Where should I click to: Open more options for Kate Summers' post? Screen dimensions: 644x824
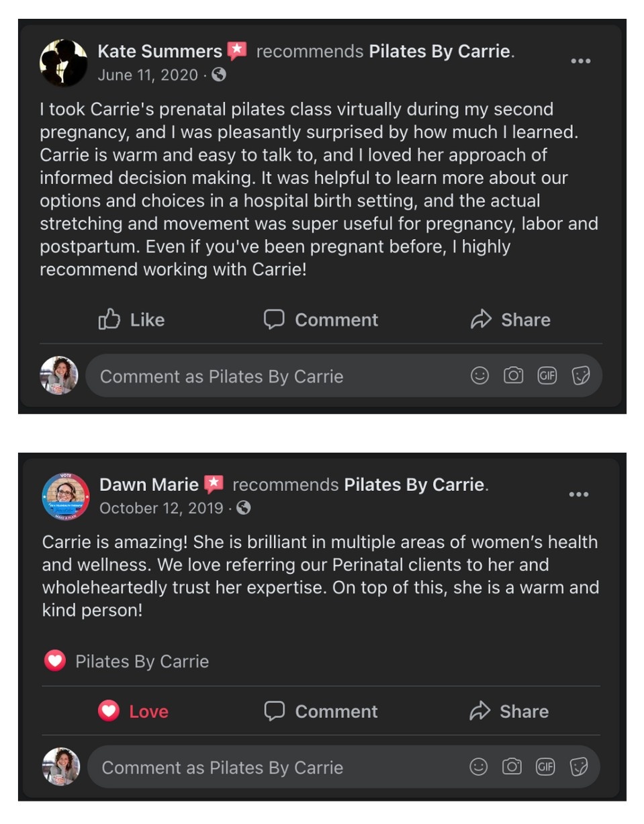coord(580,61)
